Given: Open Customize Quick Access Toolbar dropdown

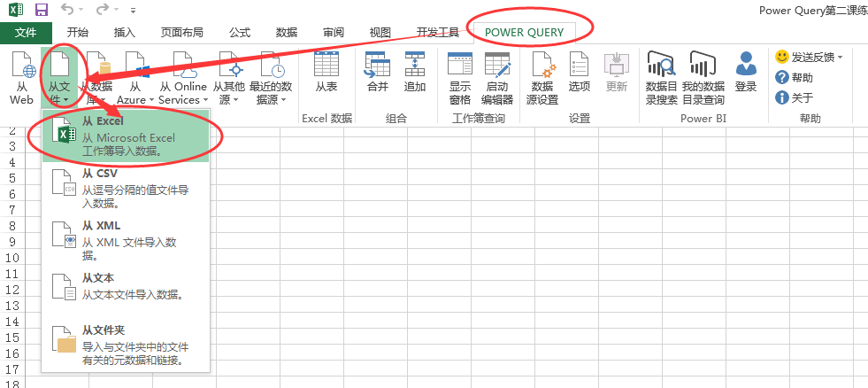Looking at the screenshot, I should 133,10.
